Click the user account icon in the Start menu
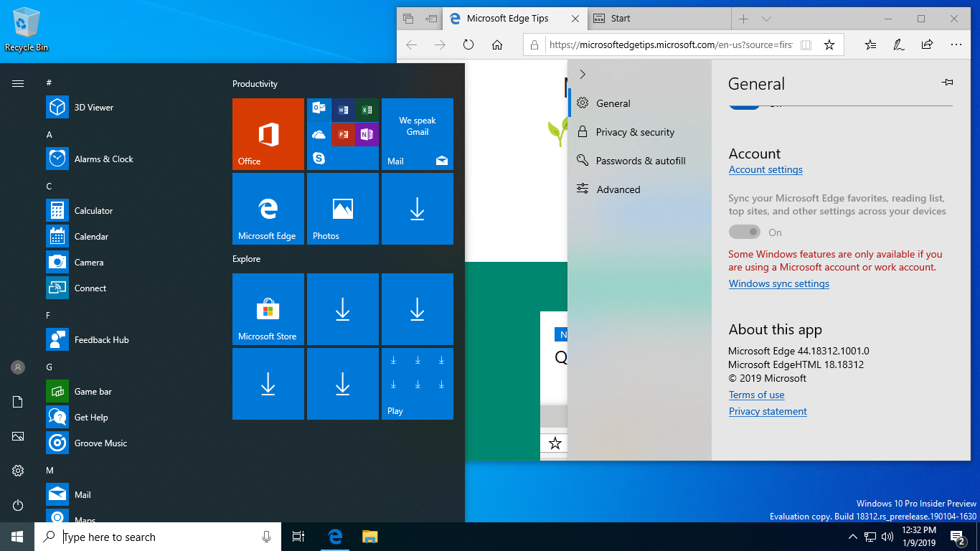The height and width of the screenshot is (551, 980). coord(18,367)
